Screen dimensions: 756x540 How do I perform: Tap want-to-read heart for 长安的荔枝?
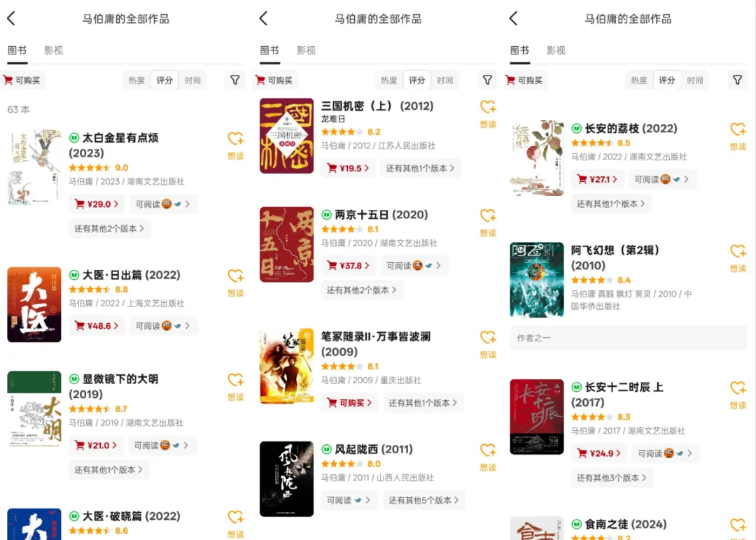(738, 136)
